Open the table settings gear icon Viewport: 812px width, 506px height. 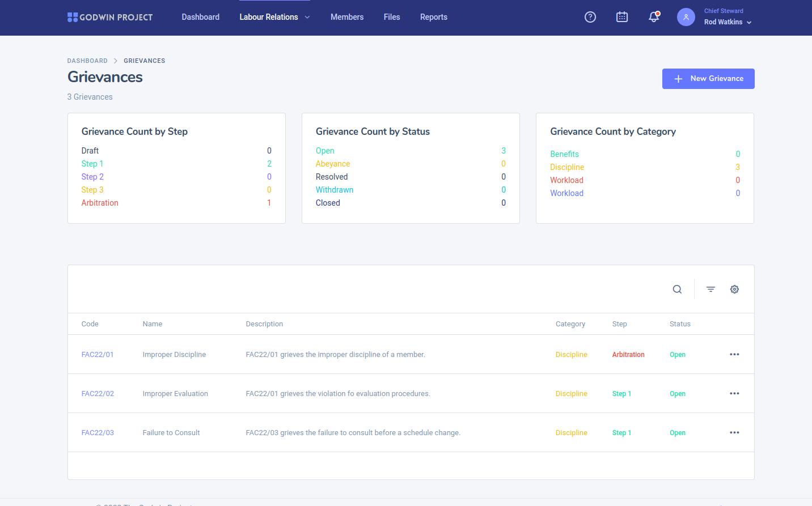pyautogui.click(x=734, y=290)
